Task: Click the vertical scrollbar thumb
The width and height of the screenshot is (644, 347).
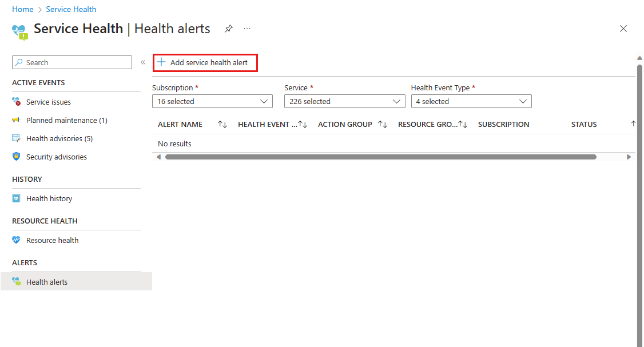Action: 639,205
